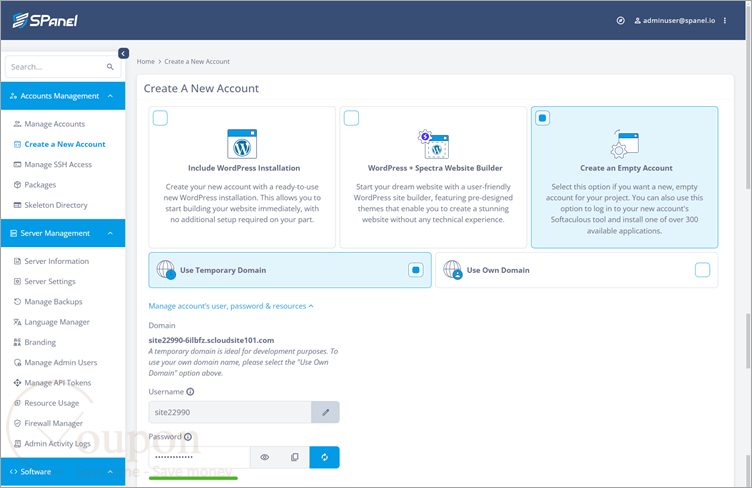This screenshot has width=752, height=488.
Task: Click the Username info icon
Action: coord(190,392)
